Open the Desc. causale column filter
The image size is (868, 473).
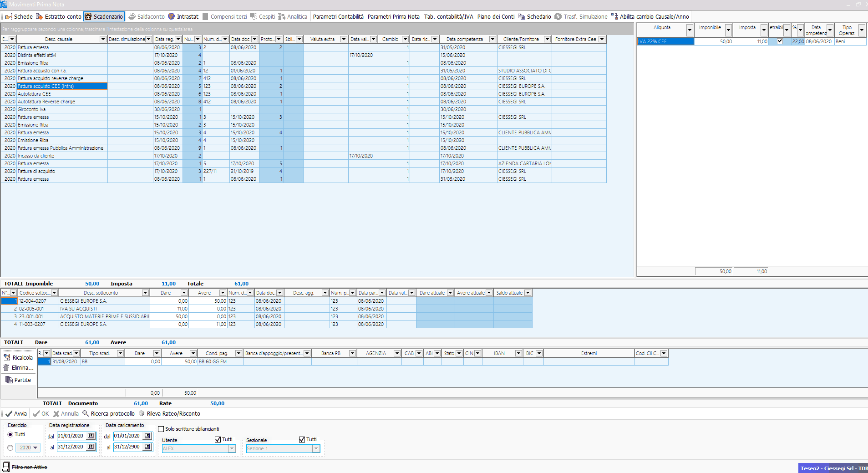(103, 39)
